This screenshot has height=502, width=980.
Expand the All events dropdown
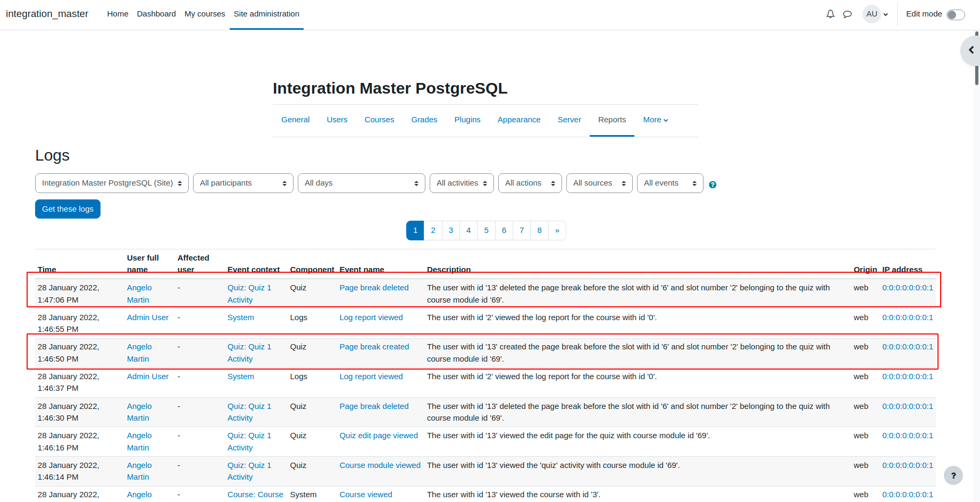[x=670, y=183]
